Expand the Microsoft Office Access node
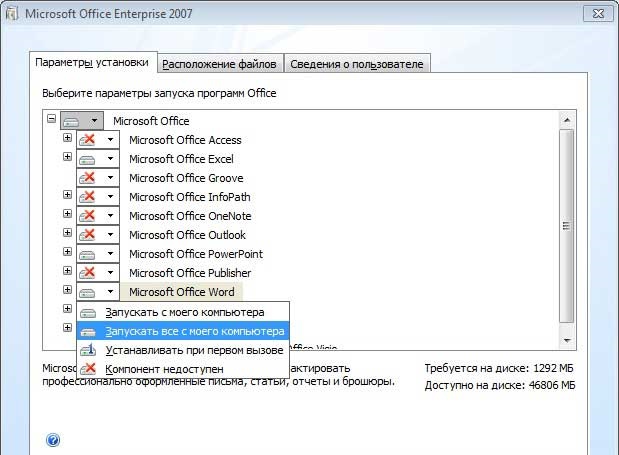This screenshot has height=455, width=619. pyautogui.click(x=68, y=137)
